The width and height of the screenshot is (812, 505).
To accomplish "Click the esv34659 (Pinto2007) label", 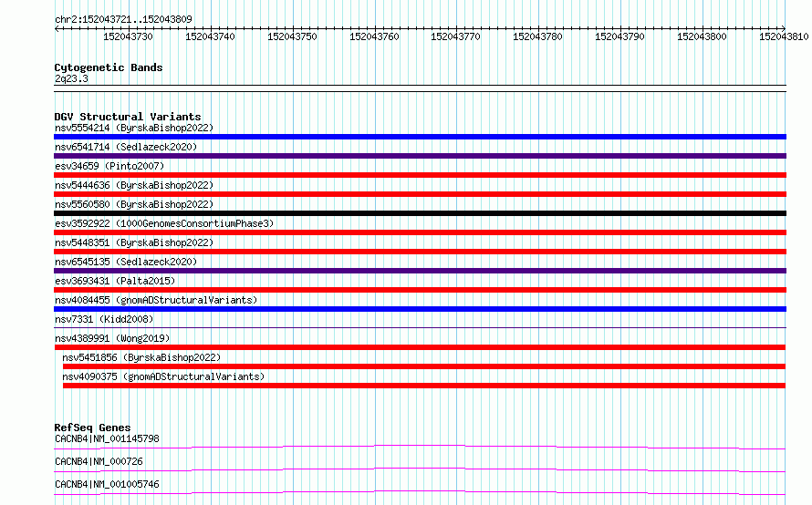I will point(109,166).
